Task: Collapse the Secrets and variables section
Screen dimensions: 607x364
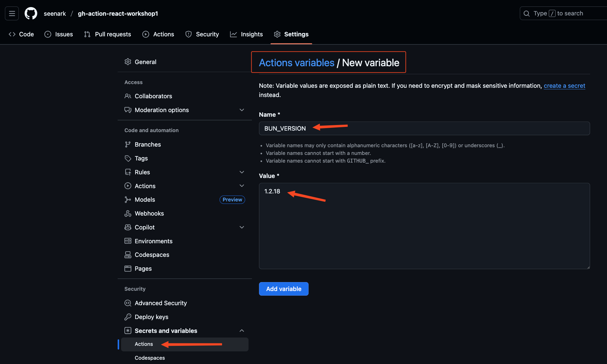Action: point(242,331)
